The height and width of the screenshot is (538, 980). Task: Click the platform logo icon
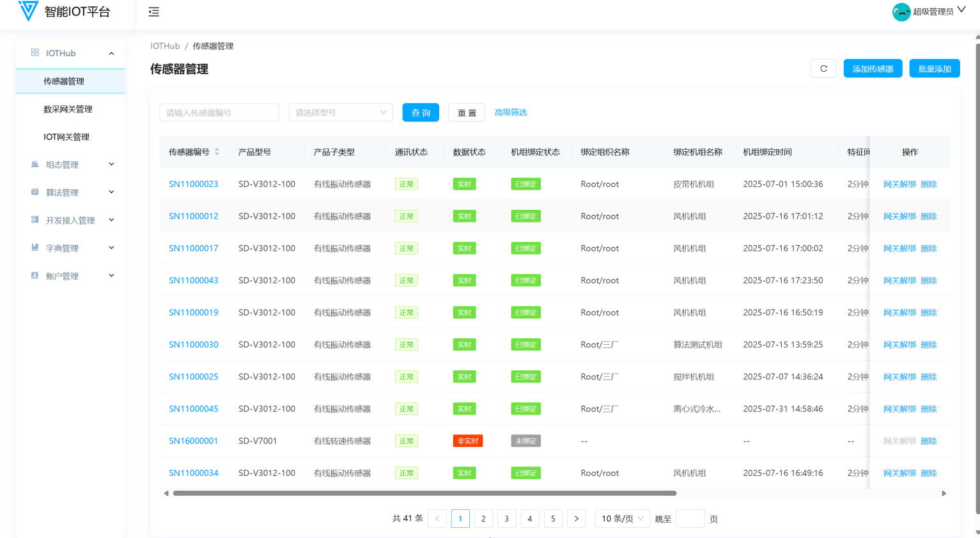28,11
